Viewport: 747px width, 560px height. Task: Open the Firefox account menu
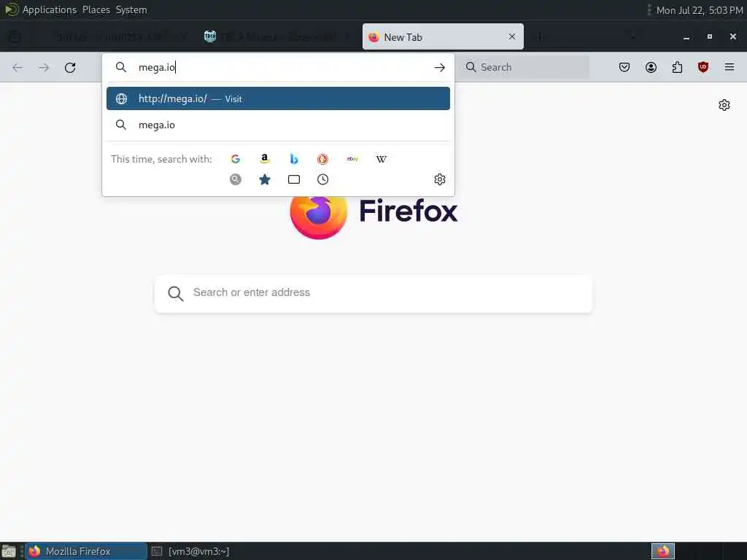(651, 67)
